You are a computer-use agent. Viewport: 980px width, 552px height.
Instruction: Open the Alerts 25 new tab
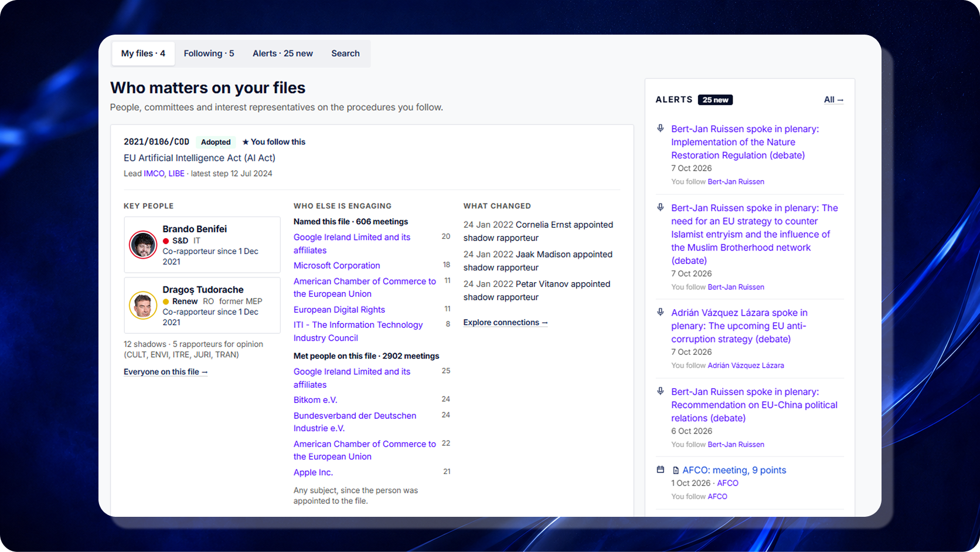click(283, 53)
